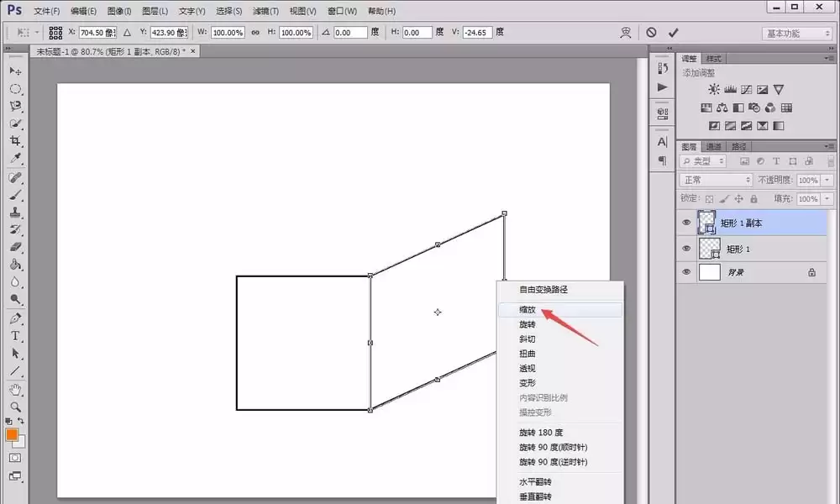Select the Quick Selection tool
The height and width of the screenshot is (504, 840).
coord(15,123)
